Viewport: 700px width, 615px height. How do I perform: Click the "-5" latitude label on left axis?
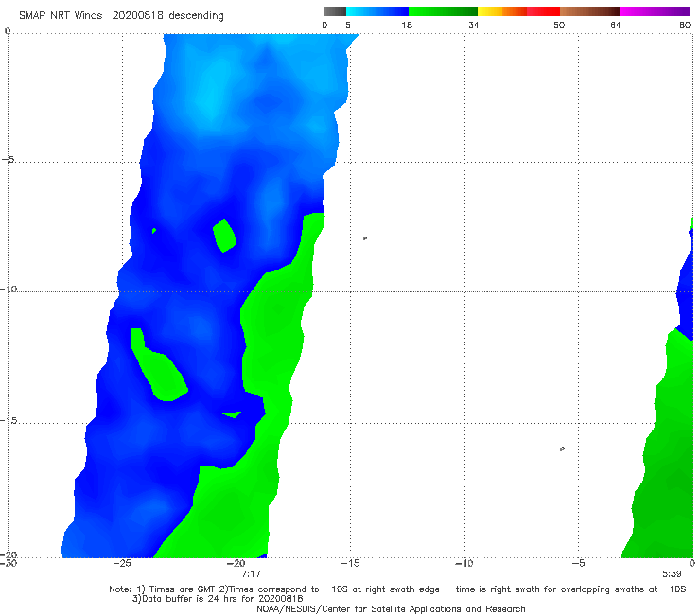pyautogui.click(x=8, y=160)
